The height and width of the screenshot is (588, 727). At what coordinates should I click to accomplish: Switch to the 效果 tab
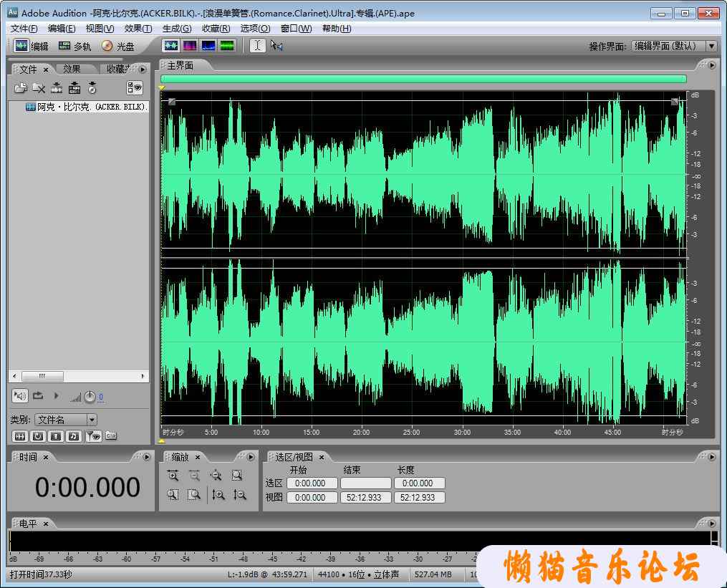coord(72,69)
